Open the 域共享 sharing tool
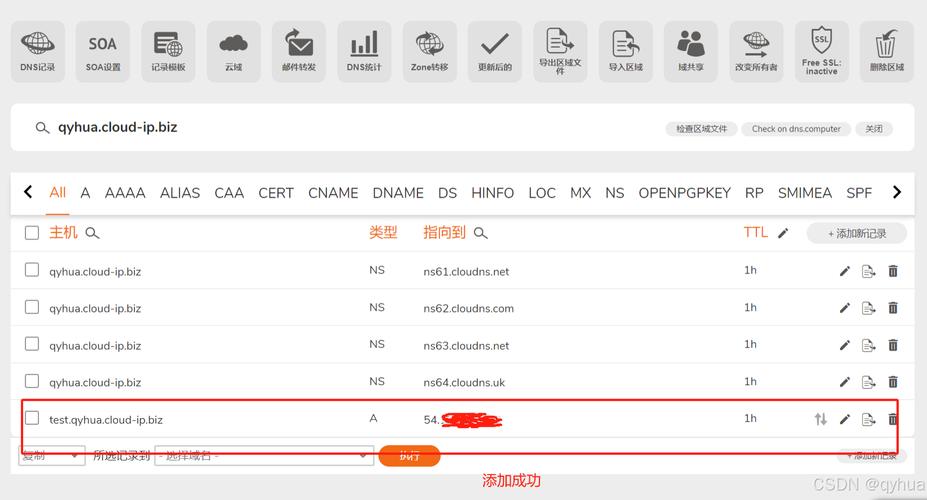The width and height of the screenshot is (927, 500). pyautogui.click(x=691, y=51)
